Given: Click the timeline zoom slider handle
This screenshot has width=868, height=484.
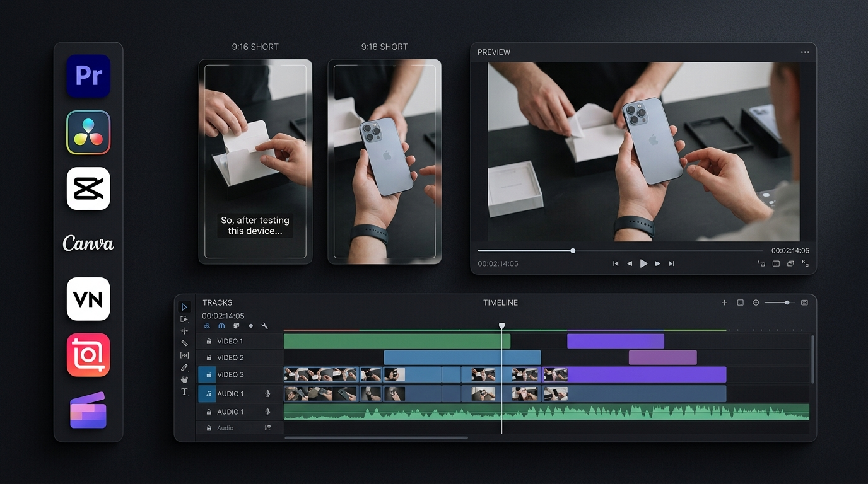Looking at the screenshot, I should tap(787, 302).
